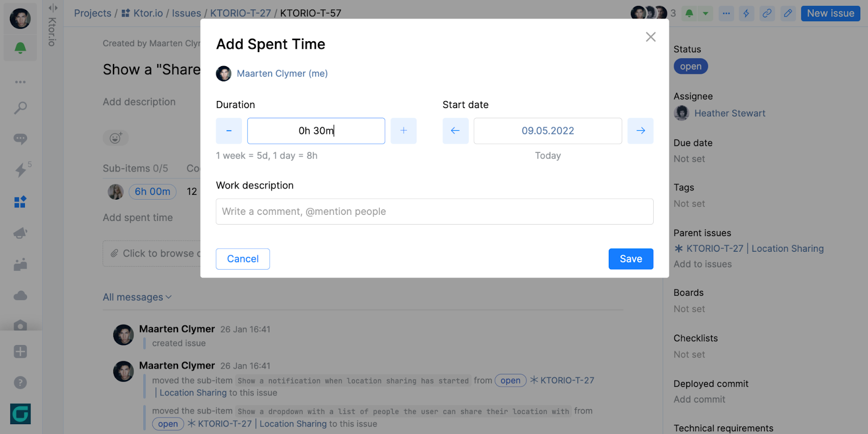Open notifications bell in left sidebar
868x434 pixels.
20,48
